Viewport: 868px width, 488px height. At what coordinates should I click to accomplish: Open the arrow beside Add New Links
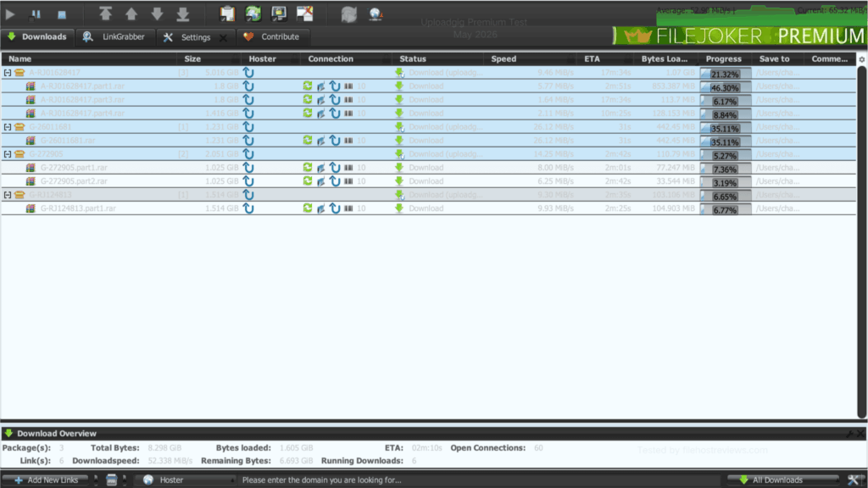tap(96, 480)
